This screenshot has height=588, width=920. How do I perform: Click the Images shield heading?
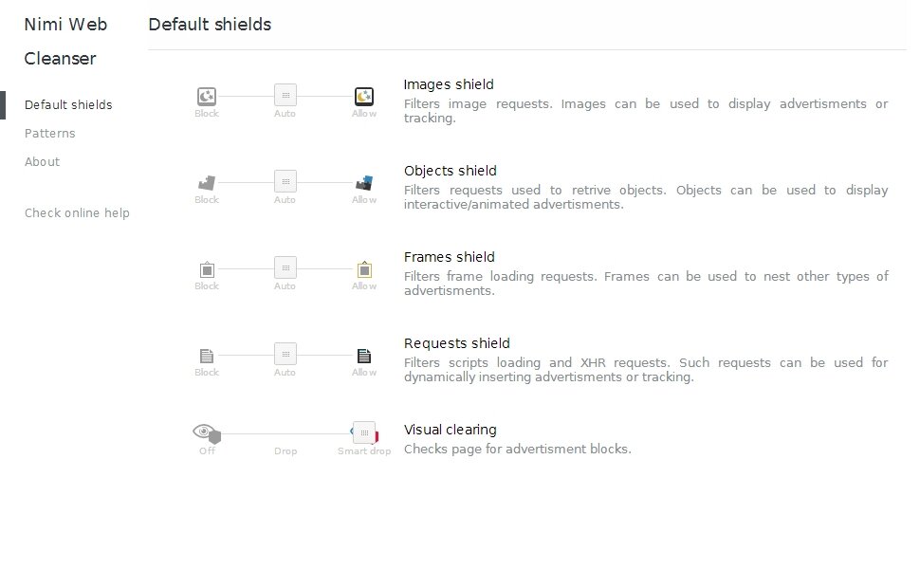449,84
